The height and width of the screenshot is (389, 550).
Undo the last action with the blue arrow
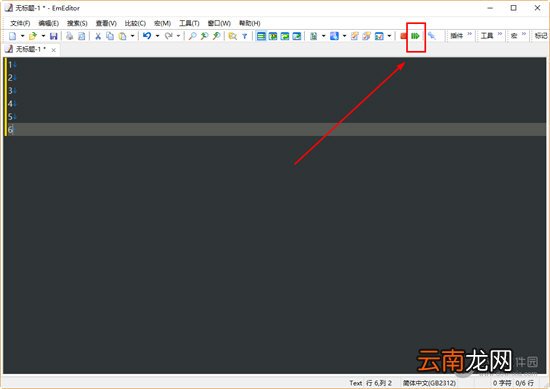[x=147, y=36]
